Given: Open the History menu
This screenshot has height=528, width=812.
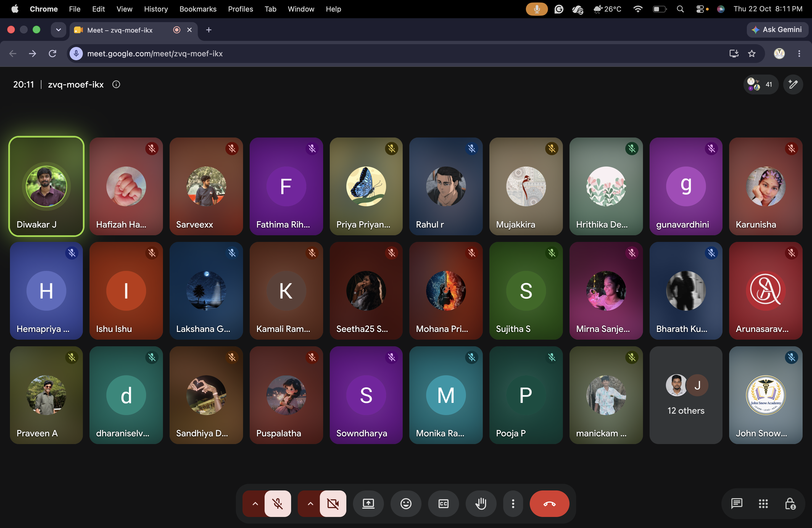Looking at the screenshot, I should [155, 9].
